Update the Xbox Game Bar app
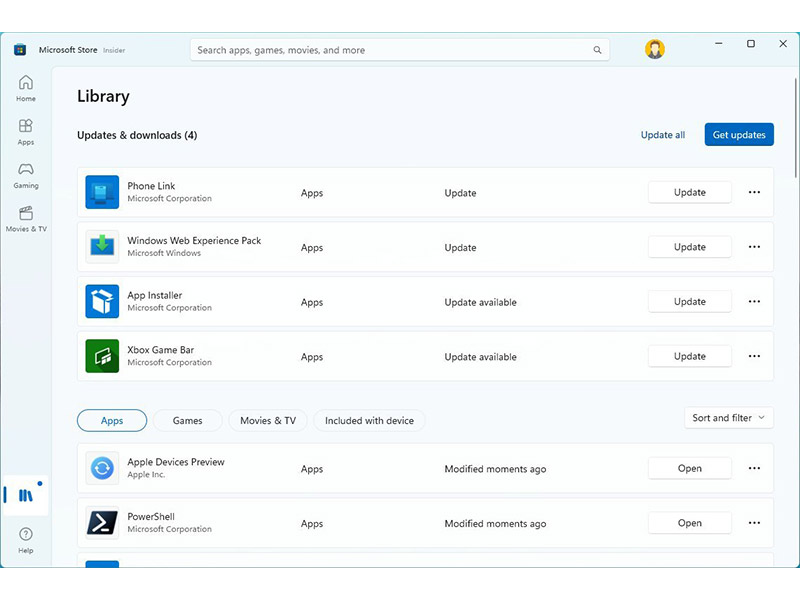 (690, 356)
